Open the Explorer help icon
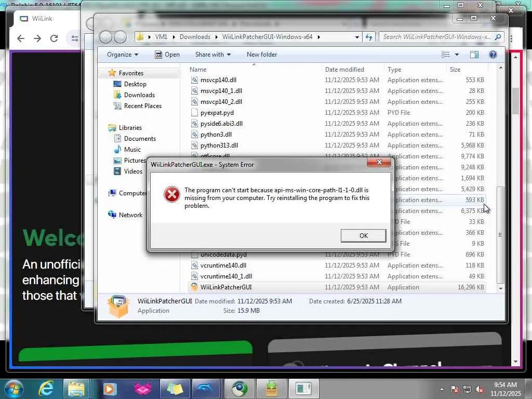 (493, 54)
